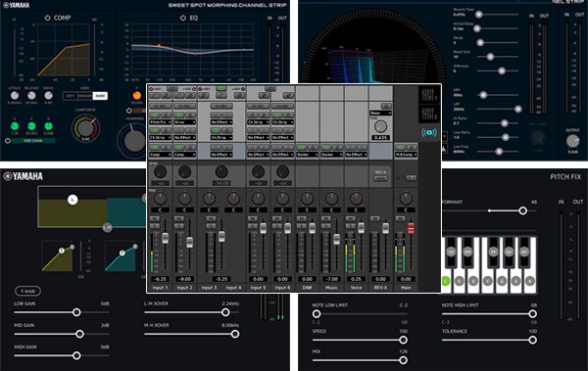The image size is (588, 371).
Task: Click the Ratio knob in COMP section
Action: coord(48,96)
